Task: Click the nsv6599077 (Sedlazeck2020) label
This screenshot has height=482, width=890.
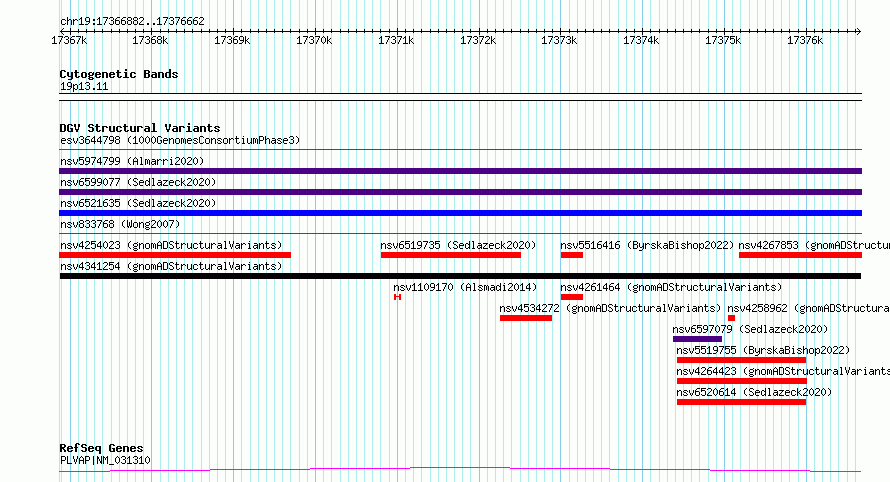Action: pyautogui.click(x=138, y=182)
